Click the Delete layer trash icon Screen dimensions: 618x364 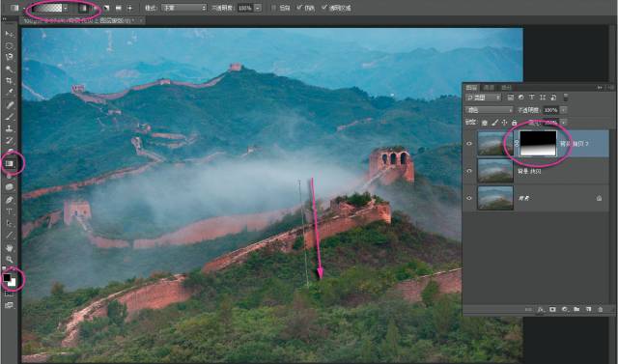pos(601,310)
